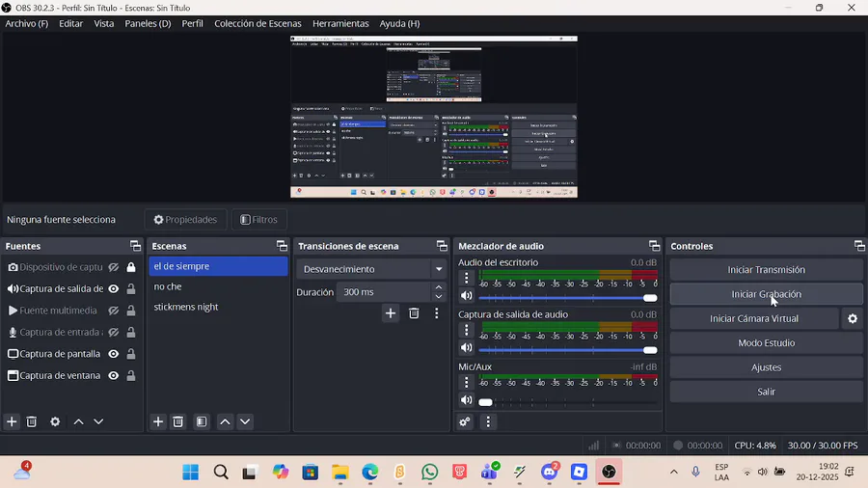Open the Colección de Escenas menu
The width and height of the screenshot is (868, 488).
(258, 23)
